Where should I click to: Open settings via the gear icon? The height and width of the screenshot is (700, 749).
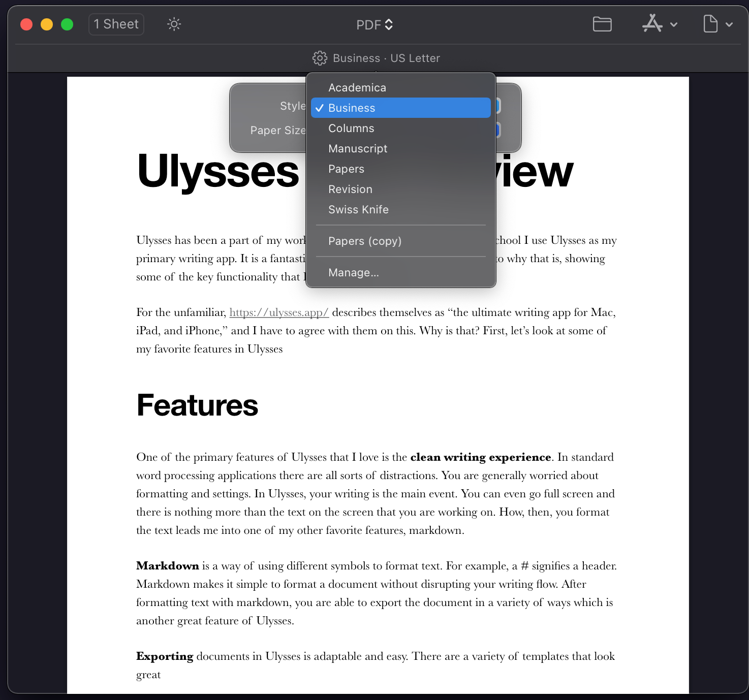[x=320, y=58]
